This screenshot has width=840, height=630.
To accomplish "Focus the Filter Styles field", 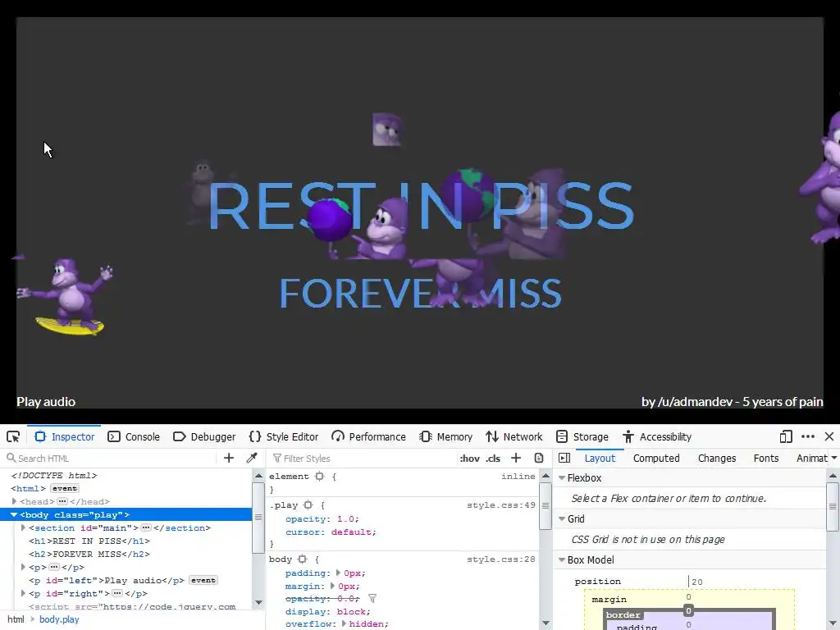I will tap(362, 459).
